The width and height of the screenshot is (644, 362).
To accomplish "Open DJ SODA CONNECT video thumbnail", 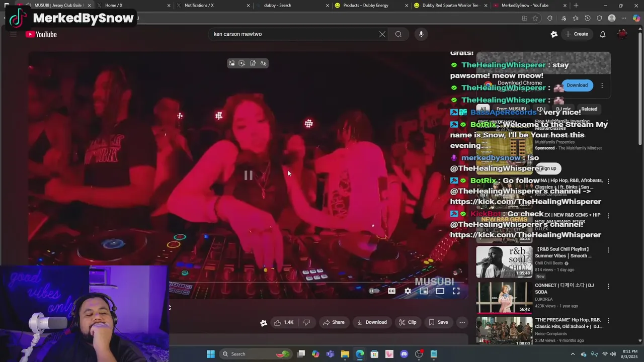I will click(504, 298).
